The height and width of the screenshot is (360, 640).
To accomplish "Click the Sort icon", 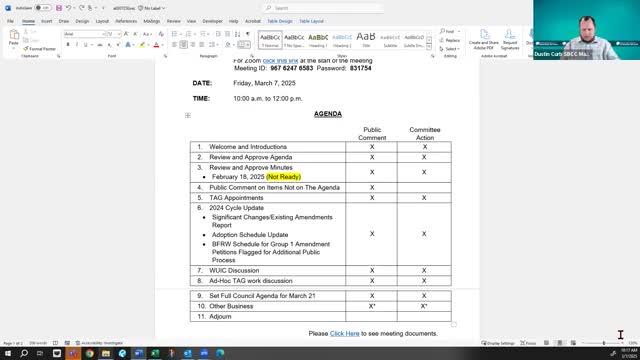I will click(238, 34).
